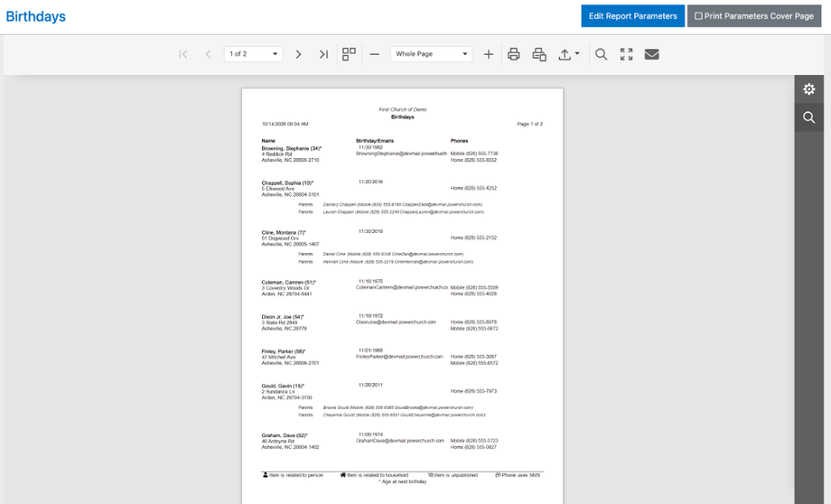
Task: Open page number dropdown '1 of 2'
Action: click(x=253, y=54)
